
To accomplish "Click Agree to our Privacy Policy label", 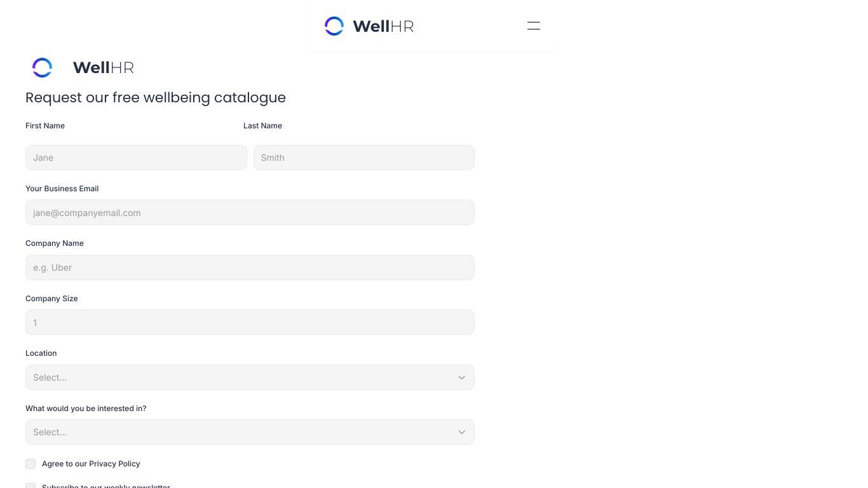I will click(x=91, y=464).
